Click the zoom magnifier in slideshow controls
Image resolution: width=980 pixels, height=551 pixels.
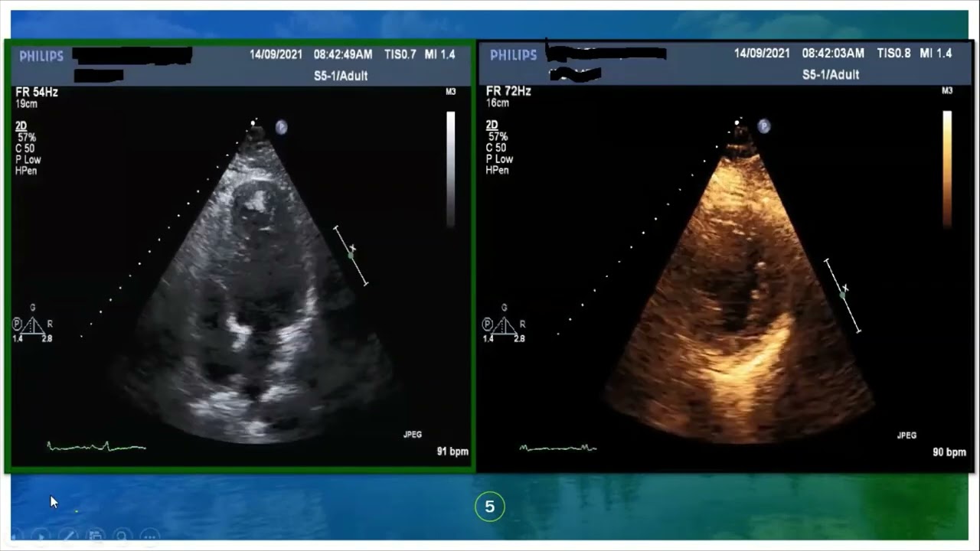tap(122, 536)
